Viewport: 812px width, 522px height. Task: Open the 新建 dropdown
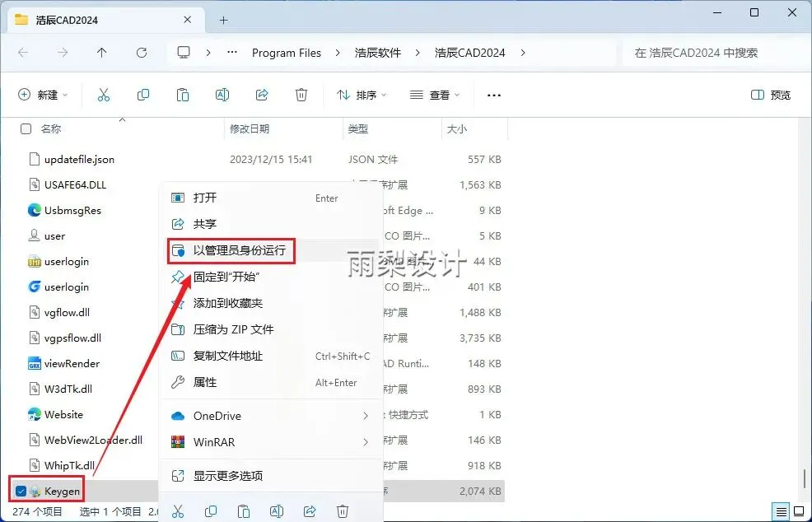[43, 95]
